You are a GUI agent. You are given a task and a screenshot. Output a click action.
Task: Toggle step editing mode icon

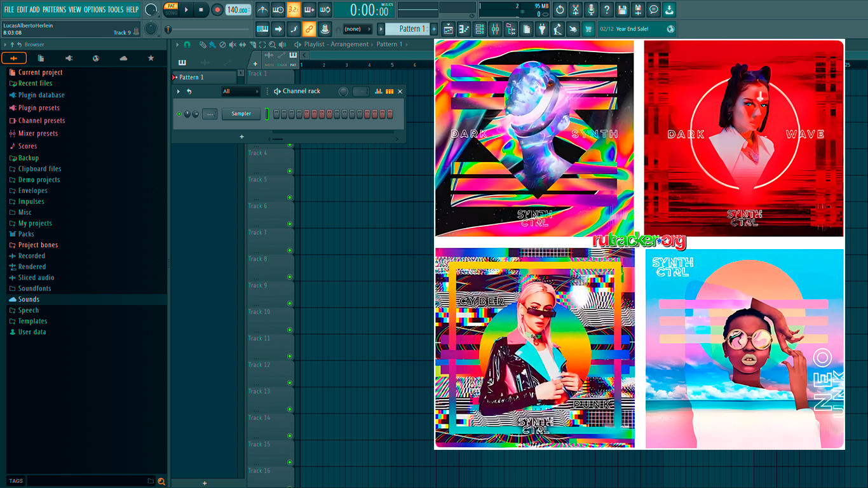click(x=294, y=29)
